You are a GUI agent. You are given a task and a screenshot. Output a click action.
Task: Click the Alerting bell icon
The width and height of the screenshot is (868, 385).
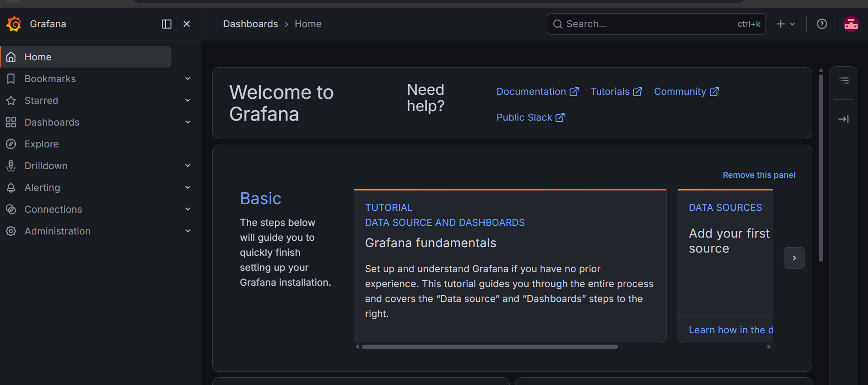pos(11,188)
